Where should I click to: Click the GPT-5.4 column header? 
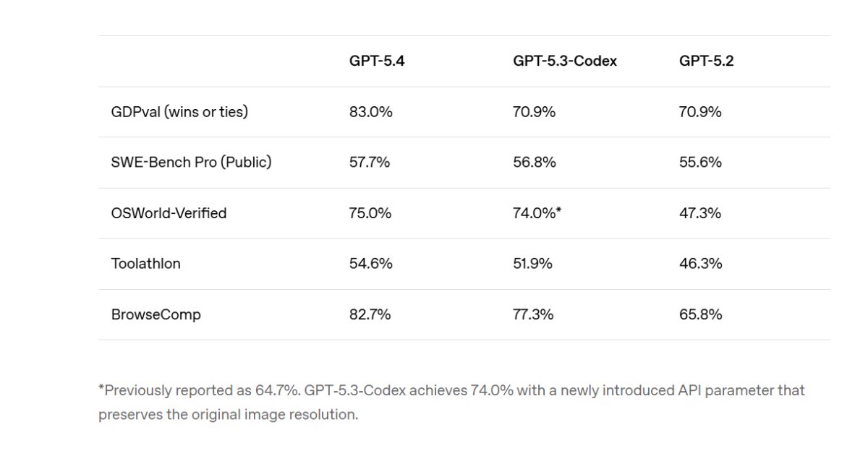point(377,61)
